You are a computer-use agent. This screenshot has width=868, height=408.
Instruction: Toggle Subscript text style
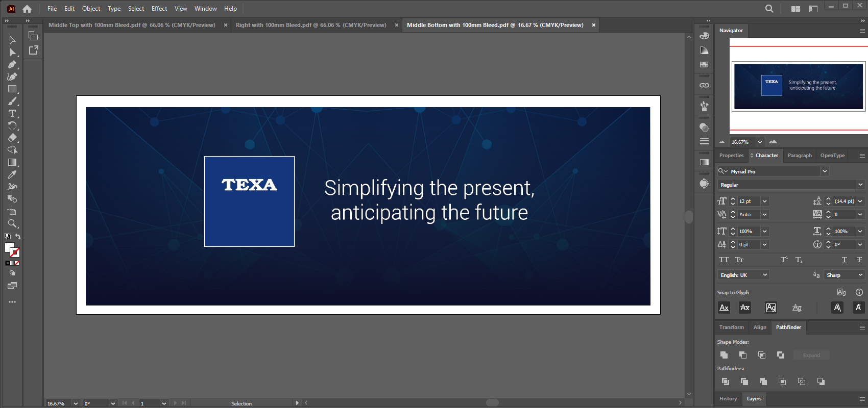click(799, 260)
